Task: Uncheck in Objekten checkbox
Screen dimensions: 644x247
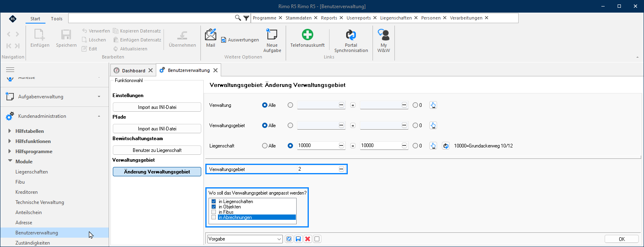Action: coord(213,207)
